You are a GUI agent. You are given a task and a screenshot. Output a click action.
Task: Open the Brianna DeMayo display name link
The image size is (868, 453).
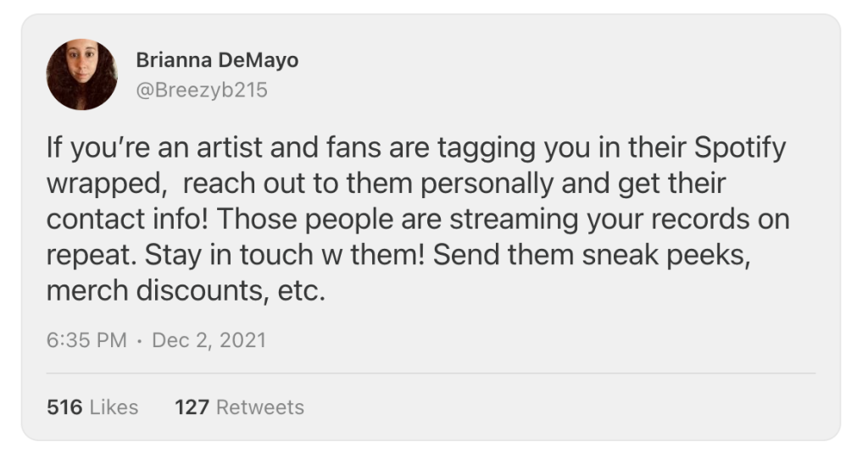coord(217,61)
